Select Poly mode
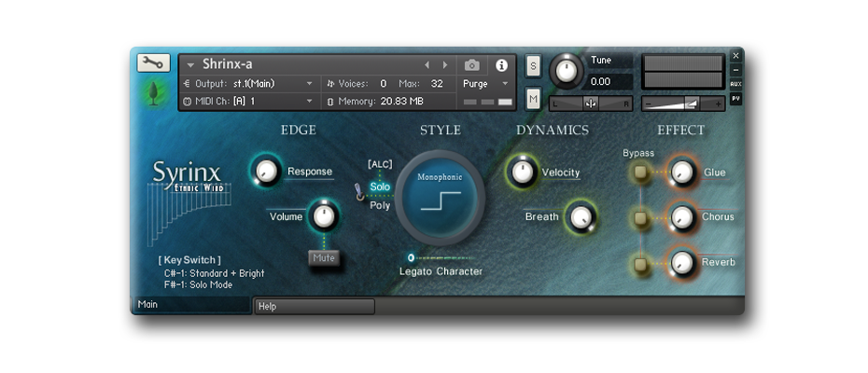 tap(380, 205)
